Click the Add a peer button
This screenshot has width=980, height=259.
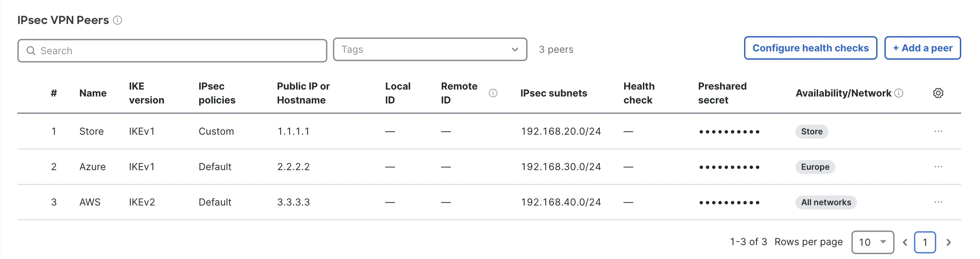pyautogui.click(x=923, y=48)
